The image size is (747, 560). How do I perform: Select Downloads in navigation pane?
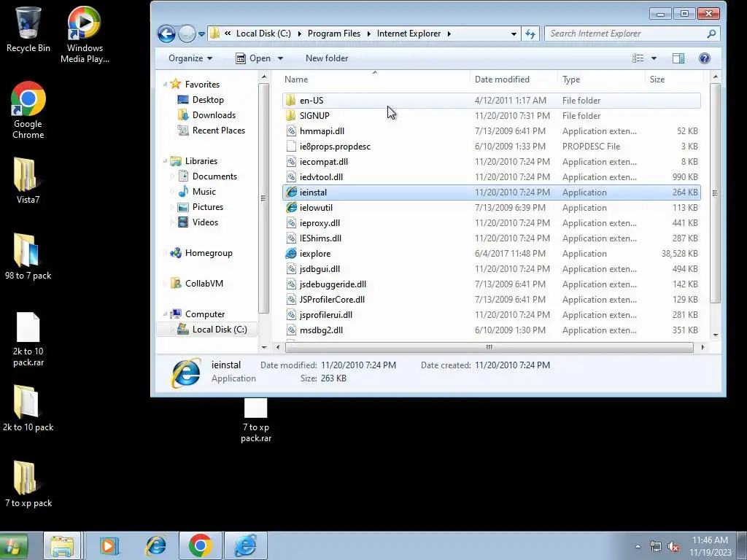click(x=214, y=114)
